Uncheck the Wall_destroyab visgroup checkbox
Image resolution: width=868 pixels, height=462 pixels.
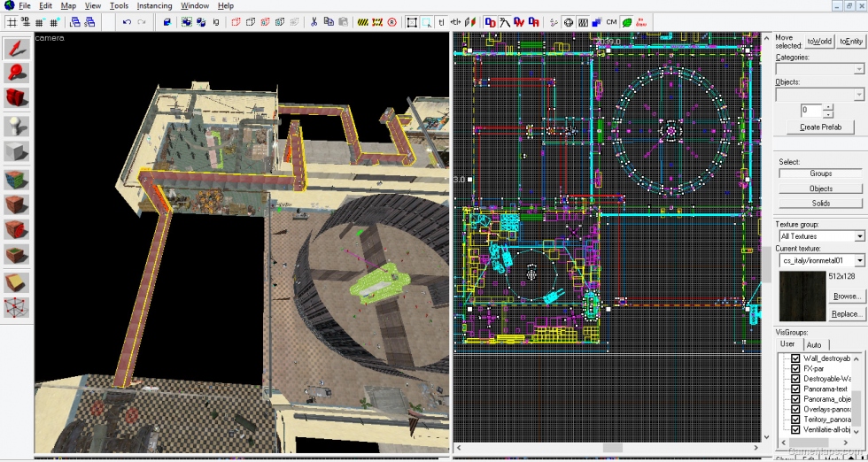(x=795, y=358)
